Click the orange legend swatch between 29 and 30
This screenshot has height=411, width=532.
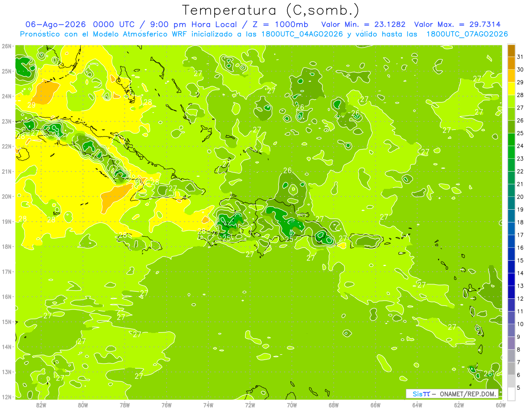coord(511,76)
